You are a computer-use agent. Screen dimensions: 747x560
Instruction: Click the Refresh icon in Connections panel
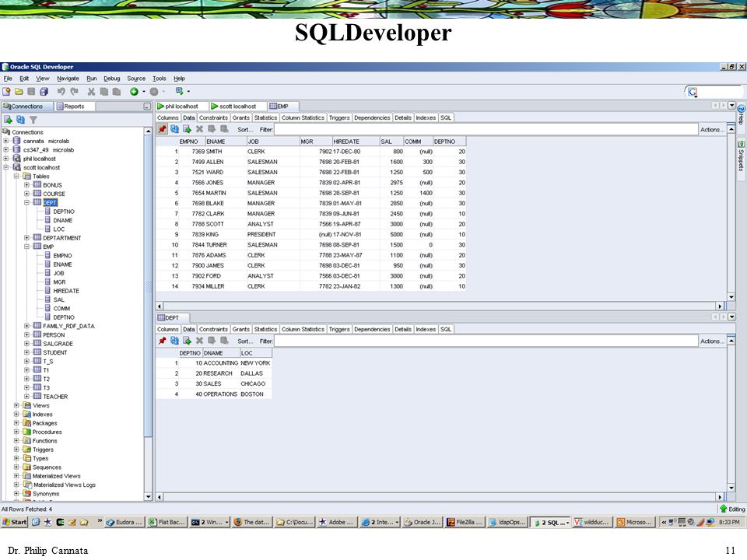[20, 120]
